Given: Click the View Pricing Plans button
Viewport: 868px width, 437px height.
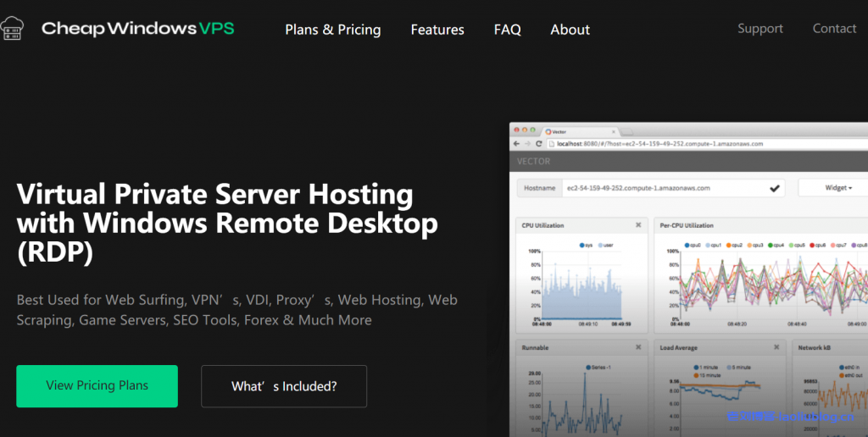Looking at the screenshot, I should (x=97, y=386).
